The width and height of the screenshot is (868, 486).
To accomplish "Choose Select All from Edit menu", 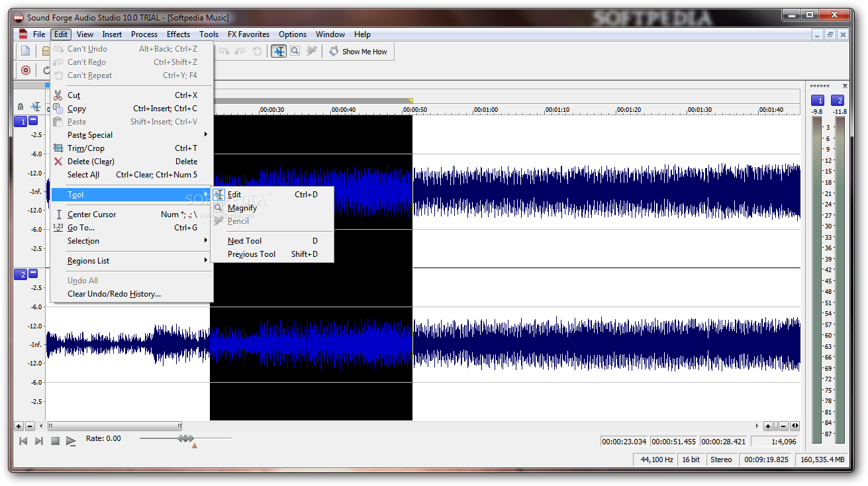I will (132, 175).
